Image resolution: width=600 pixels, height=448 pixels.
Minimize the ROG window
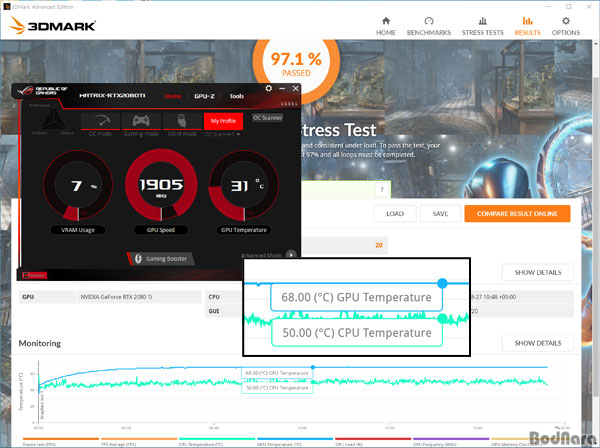tap(282, 88)
